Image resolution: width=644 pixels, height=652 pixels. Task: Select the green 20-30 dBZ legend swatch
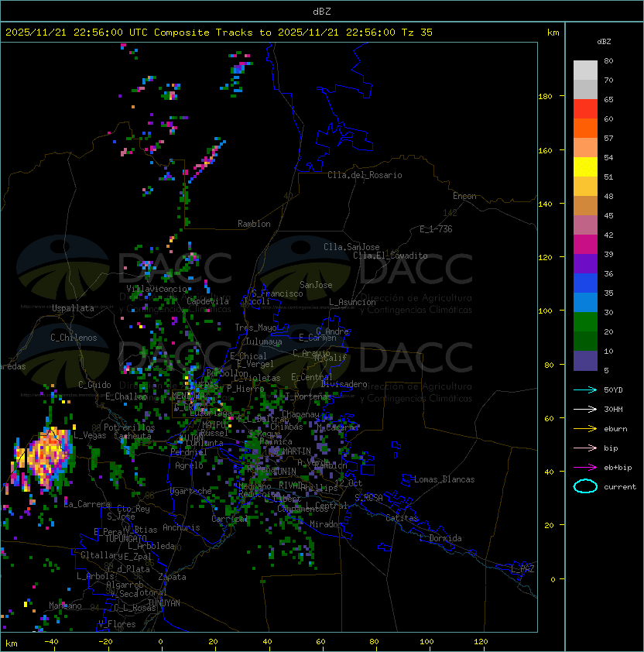pyautogui.click(x=585, y=322)
